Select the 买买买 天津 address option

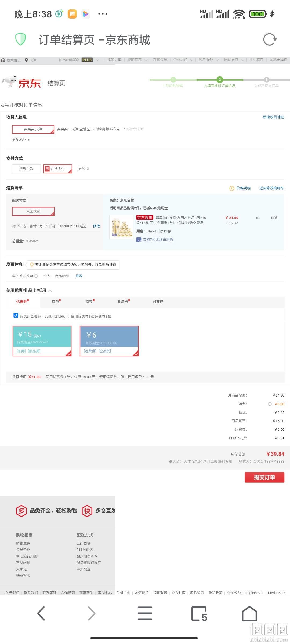point(33,129)
